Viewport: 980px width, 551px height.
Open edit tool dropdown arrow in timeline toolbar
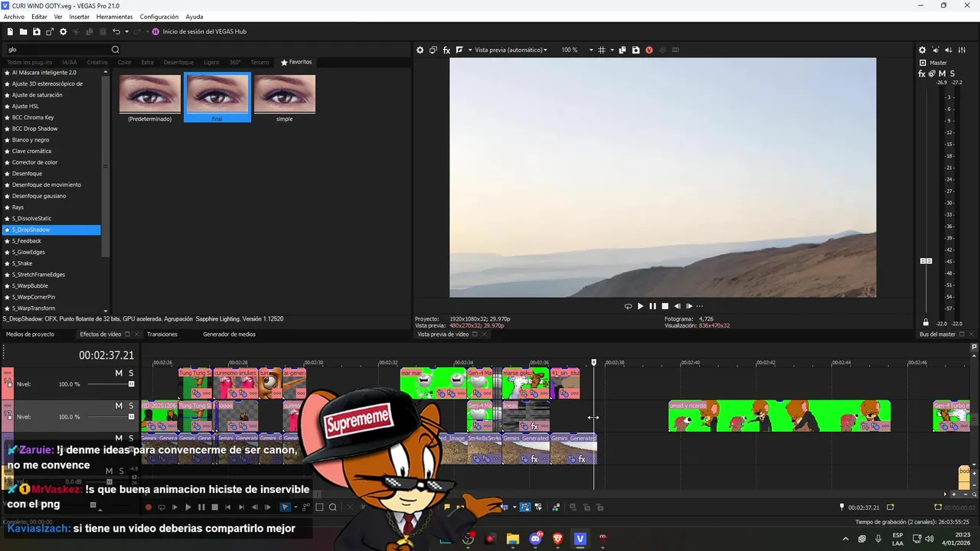coord(295,507)
